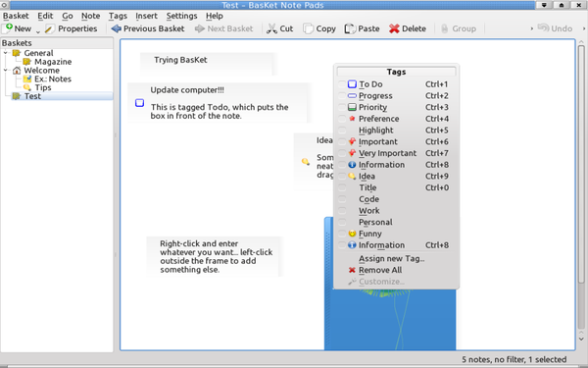Click the Todo checkbox on Update computer note
The width and height of the screenshot is (588, 368).
[139, 103]
